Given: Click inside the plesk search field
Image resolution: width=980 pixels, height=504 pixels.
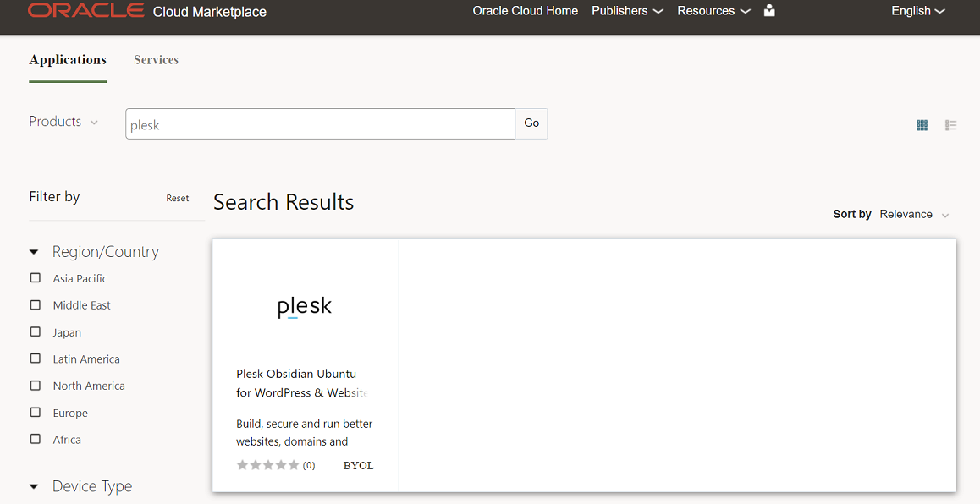Looking at the screenshot, I should 319,123.
